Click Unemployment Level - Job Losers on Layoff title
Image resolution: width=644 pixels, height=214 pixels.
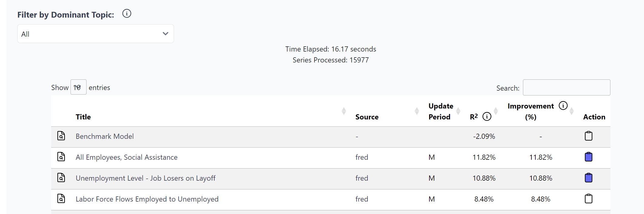coord(146,178)
